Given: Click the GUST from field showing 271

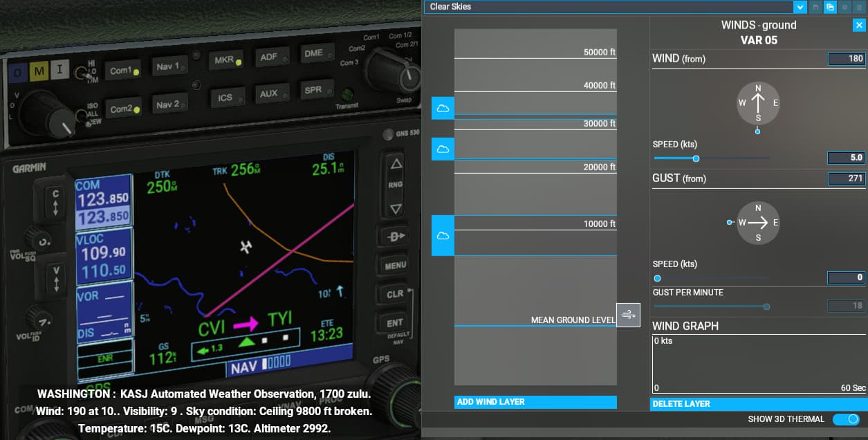Looking at the screenshot, I should 847,178.
